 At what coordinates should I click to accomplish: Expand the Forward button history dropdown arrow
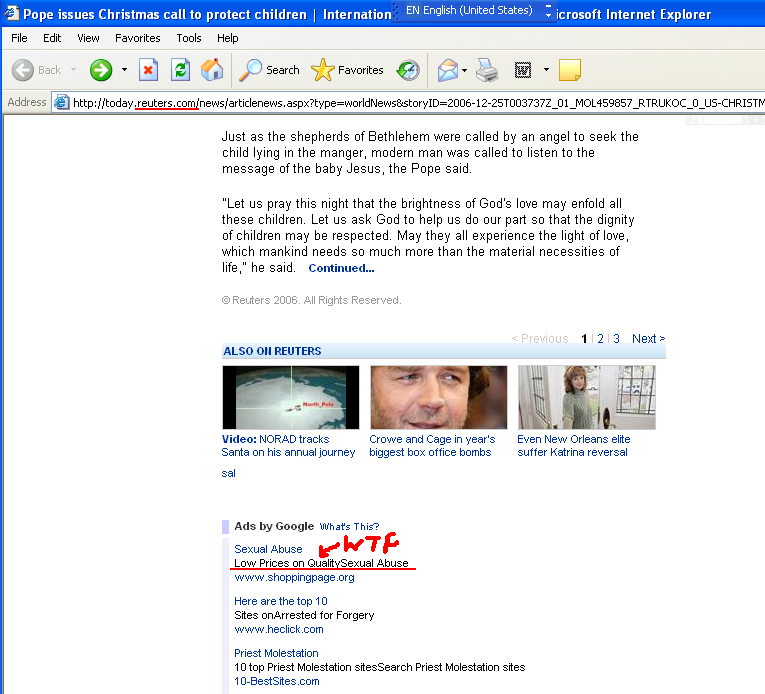pos(124,70)
